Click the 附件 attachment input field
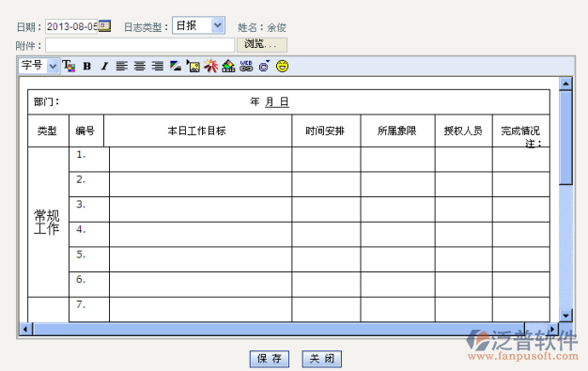Screen dimensions: 588x371 140,45
